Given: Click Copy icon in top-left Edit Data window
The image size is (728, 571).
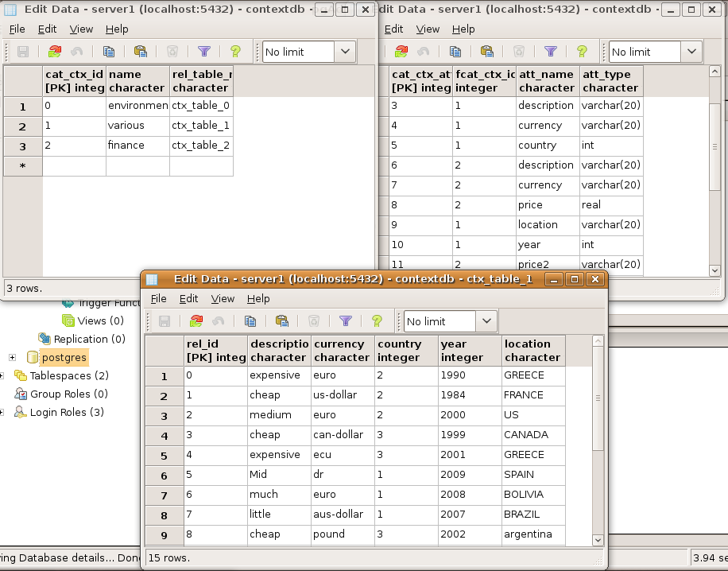Looking at the screenshot, I should 109,52.
